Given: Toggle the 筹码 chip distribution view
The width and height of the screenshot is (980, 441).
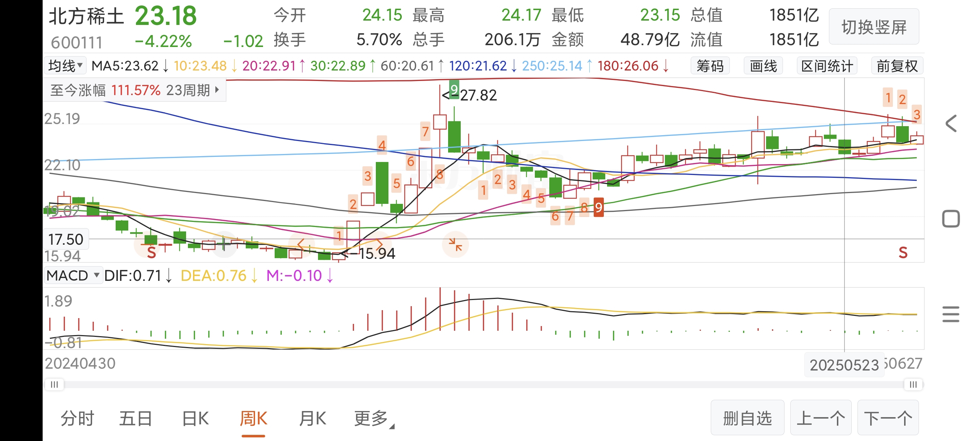Looking at the screenshot, I should 710,66.
